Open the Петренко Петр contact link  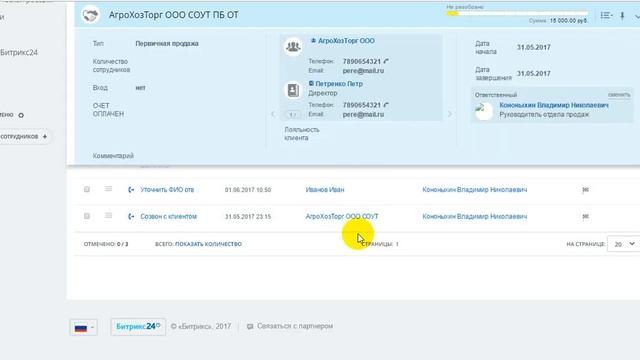tap(339, 84)
